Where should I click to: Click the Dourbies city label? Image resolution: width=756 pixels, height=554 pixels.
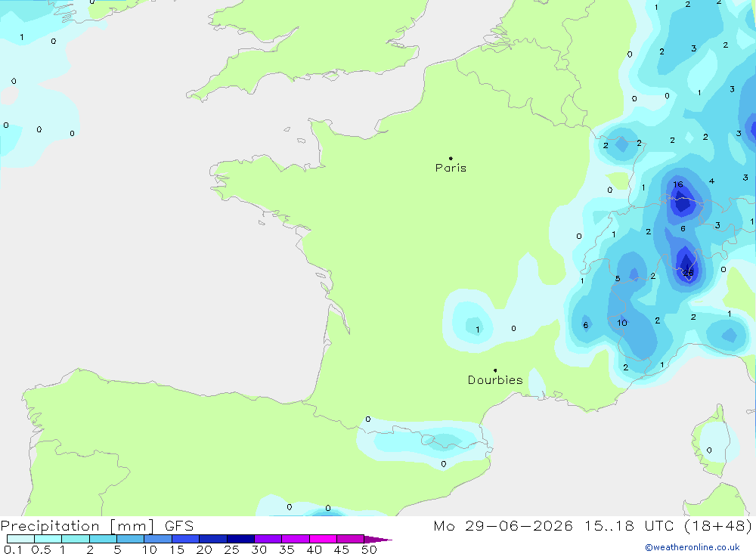pos(495,380)
